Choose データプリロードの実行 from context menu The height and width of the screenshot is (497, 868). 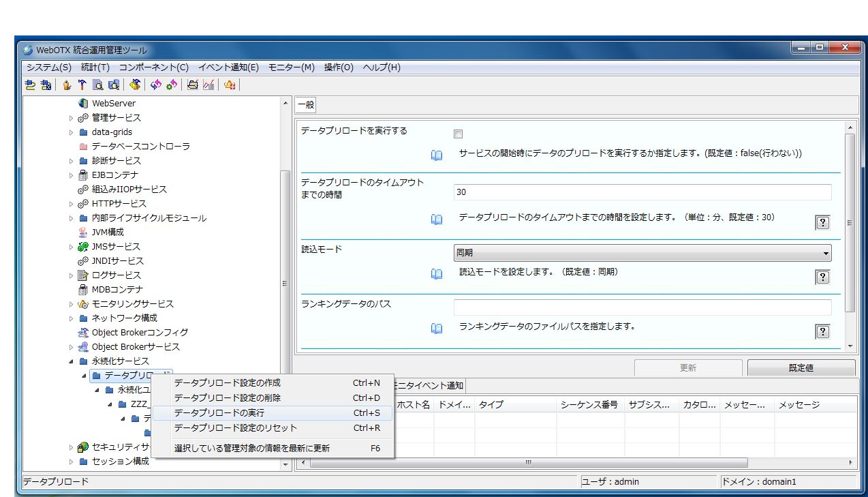point(219,413)
